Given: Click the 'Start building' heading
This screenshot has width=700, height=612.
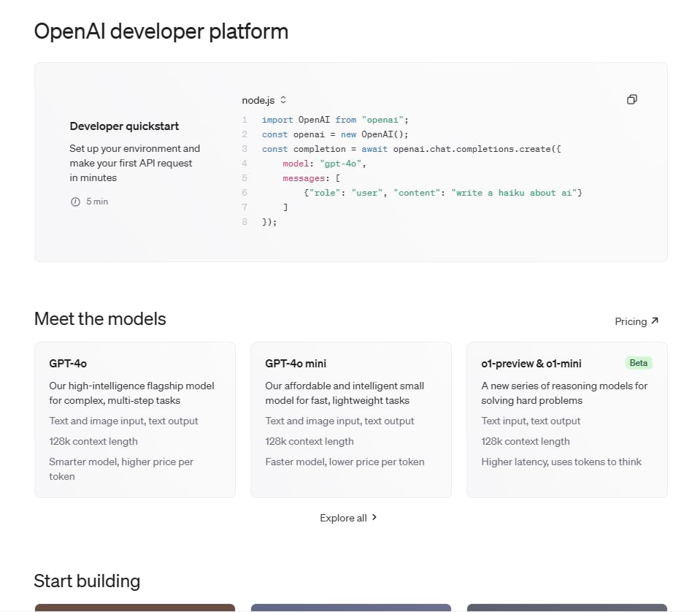Looking at the screenshot, I should [87, 581].
